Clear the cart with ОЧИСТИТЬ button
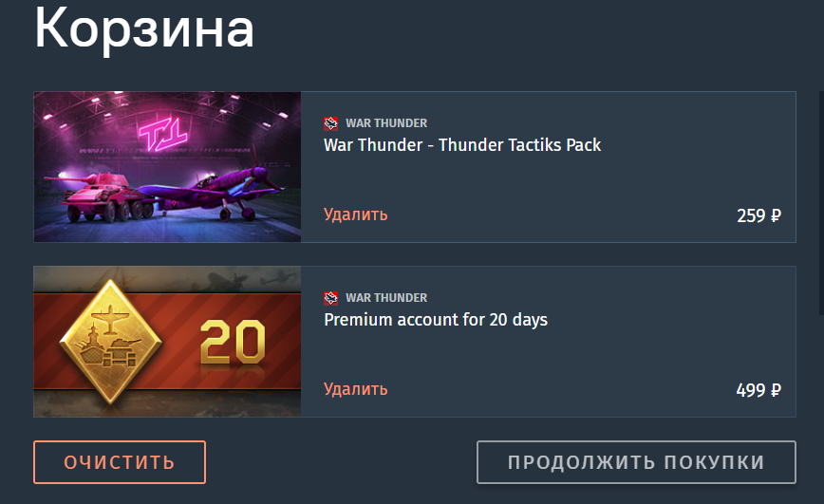The height and width of the screenshot is (504, 824). 120,462
